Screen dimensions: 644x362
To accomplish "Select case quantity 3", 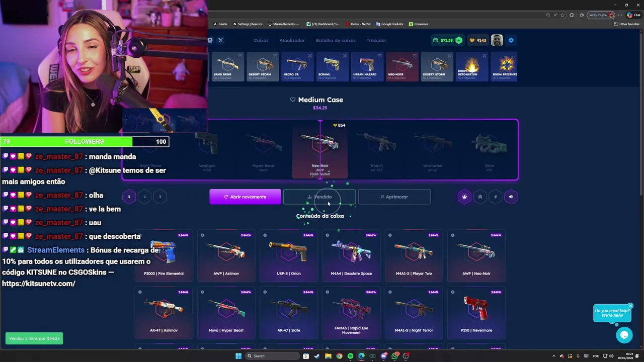I will point(160,197).
